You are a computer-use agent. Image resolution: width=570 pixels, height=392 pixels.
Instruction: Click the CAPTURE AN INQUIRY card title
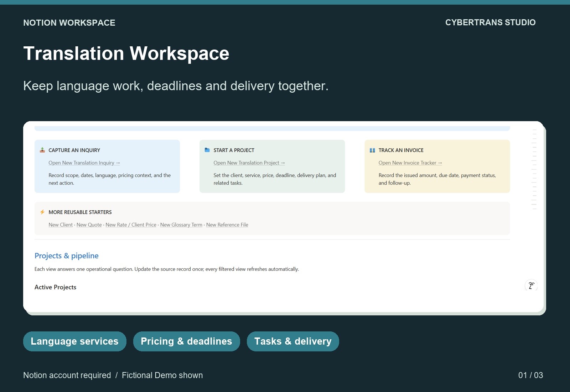74,150
